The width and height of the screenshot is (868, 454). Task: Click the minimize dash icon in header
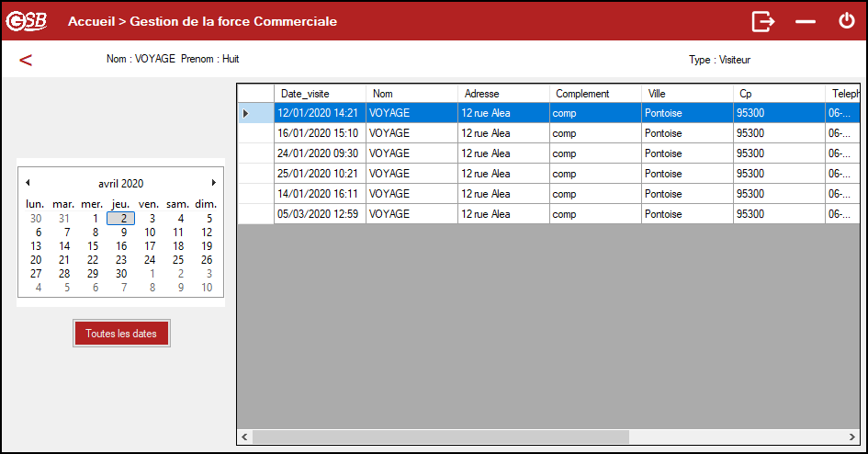[806, 21]
